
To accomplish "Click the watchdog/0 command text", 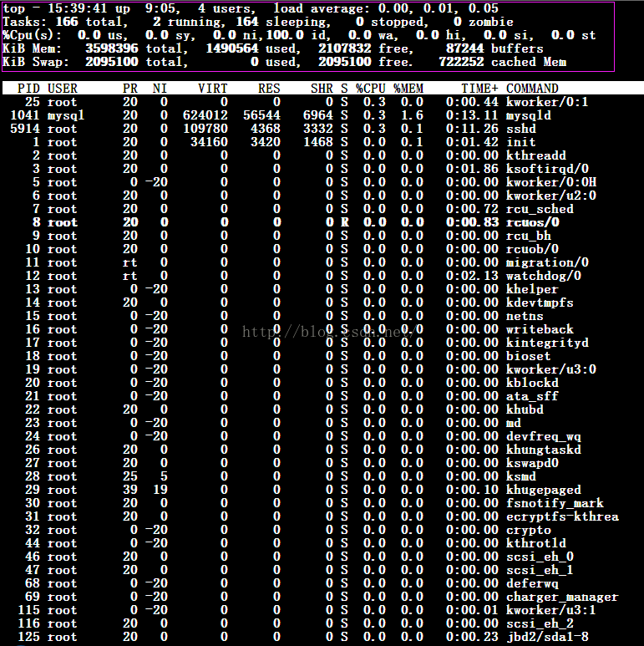I will (544, 276).
